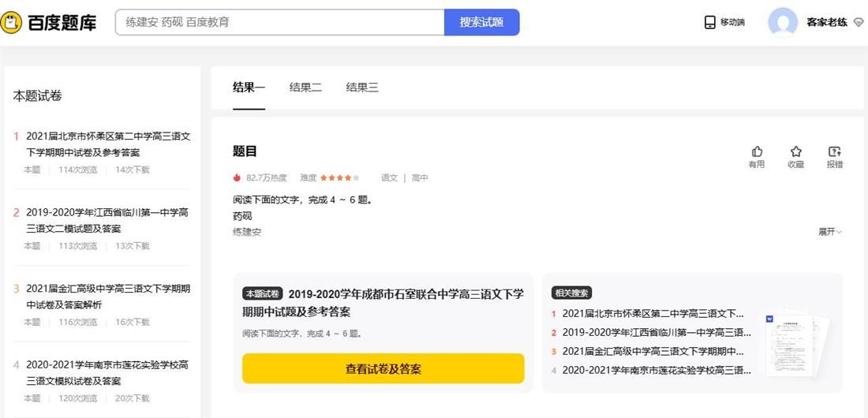Screen dimensions: 868x418
Task: Click the 语文 subject label
Action: click(389, 177)
